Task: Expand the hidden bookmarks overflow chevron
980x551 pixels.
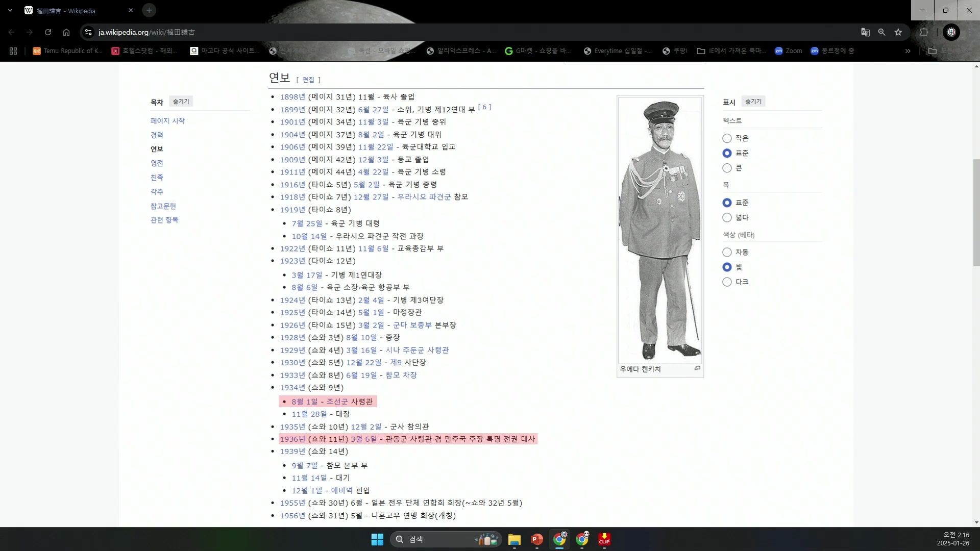Action: 908,51
